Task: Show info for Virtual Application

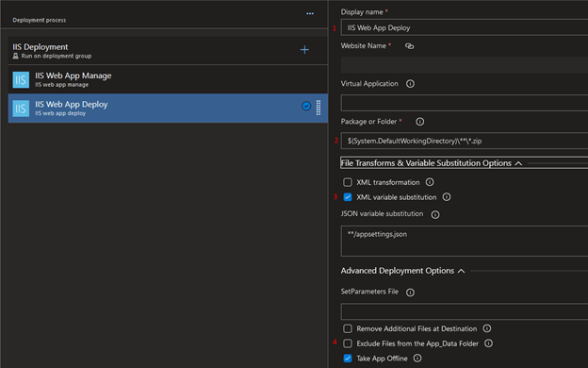Action: tap(410, 84)
